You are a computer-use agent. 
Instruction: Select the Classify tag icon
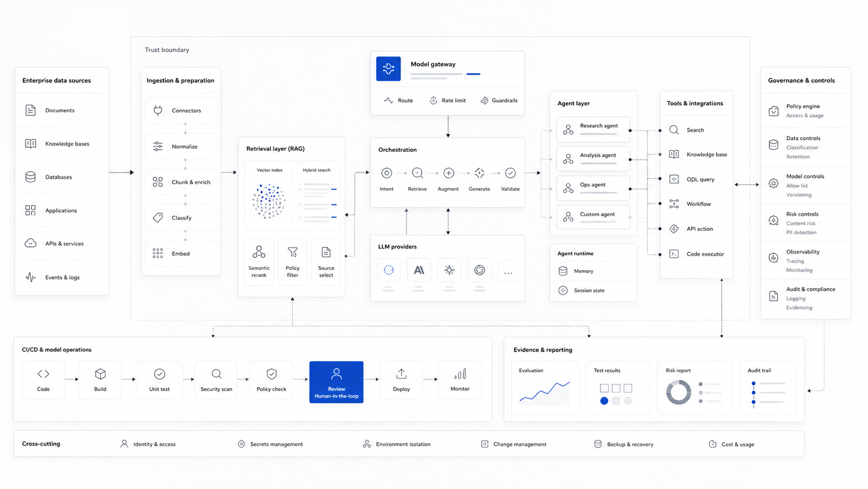[158, 218]
